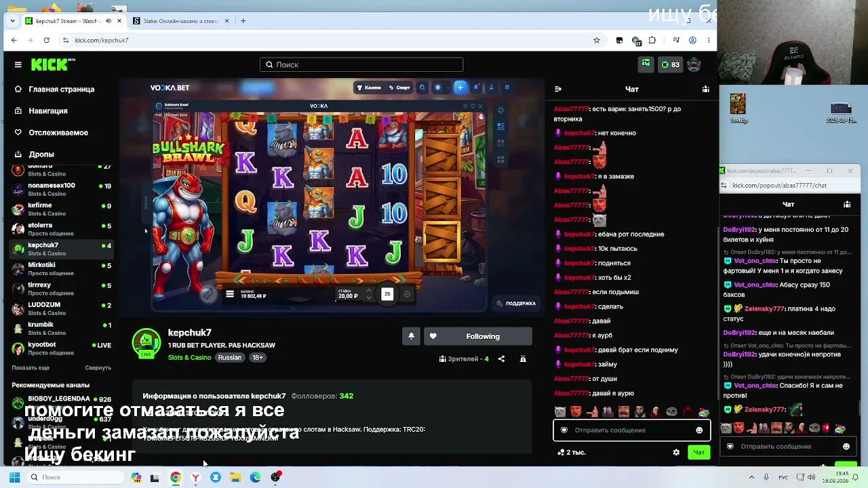Click the Windows taskbar search box
The height and width of the screenshot is (488, 868).
(75, 477)
